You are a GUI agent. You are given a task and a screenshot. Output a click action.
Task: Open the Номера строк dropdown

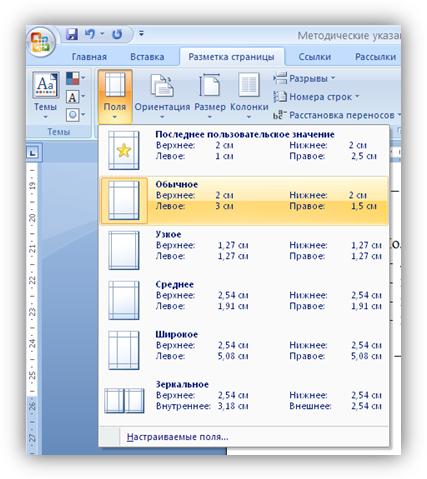[x=316, y=97]
